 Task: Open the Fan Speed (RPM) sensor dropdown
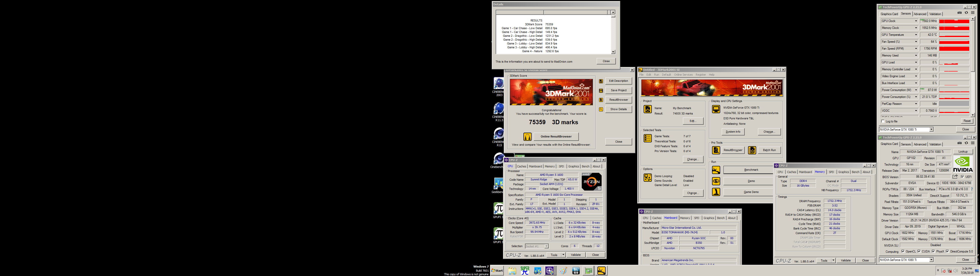(916, 48)
